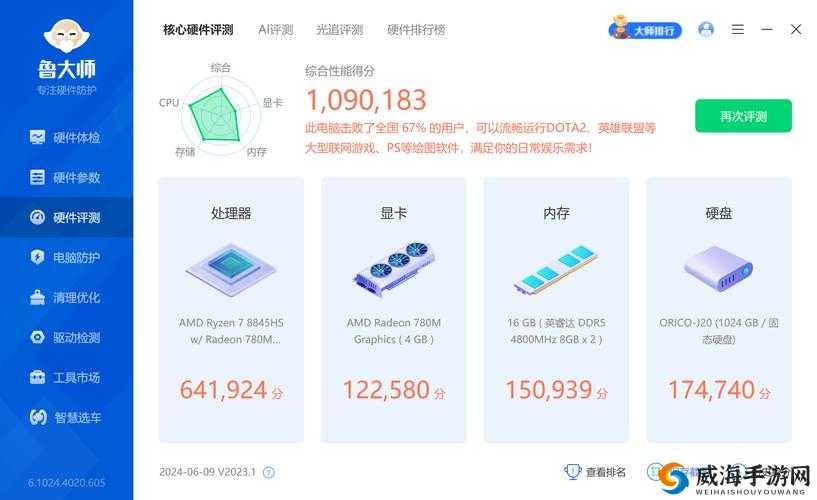
Task: Click the 处理器 card title
Action: coord(231,213)
